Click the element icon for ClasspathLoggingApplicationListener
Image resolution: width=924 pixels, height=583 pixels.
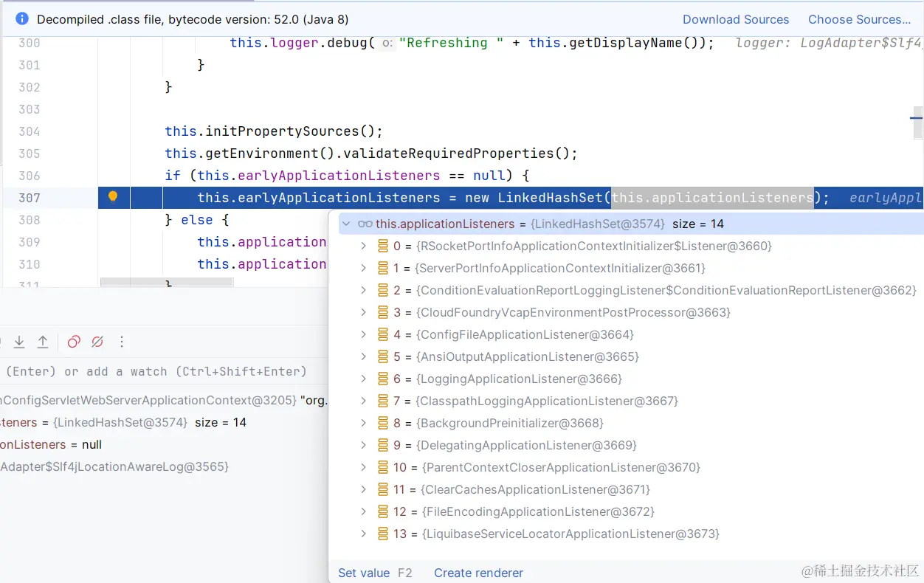pyautogui.click(x=383, y=401)
